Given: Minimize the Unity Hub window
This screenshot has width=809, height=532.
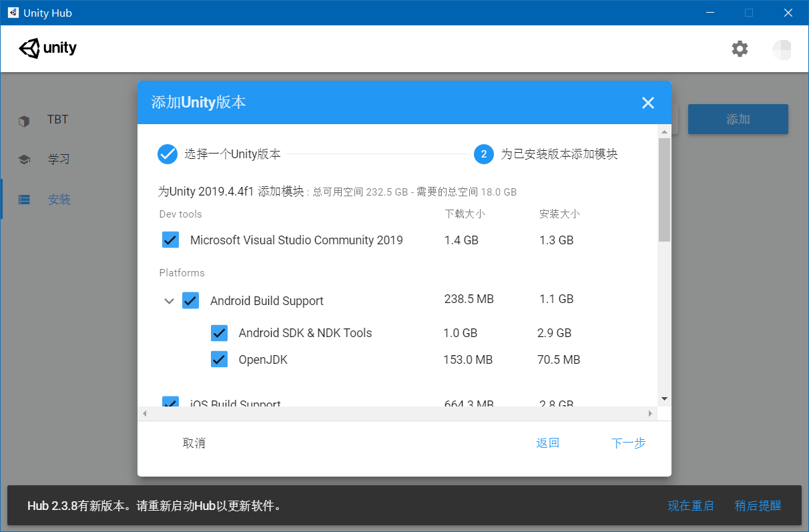Looking at the screenshot, I should 711,13.
